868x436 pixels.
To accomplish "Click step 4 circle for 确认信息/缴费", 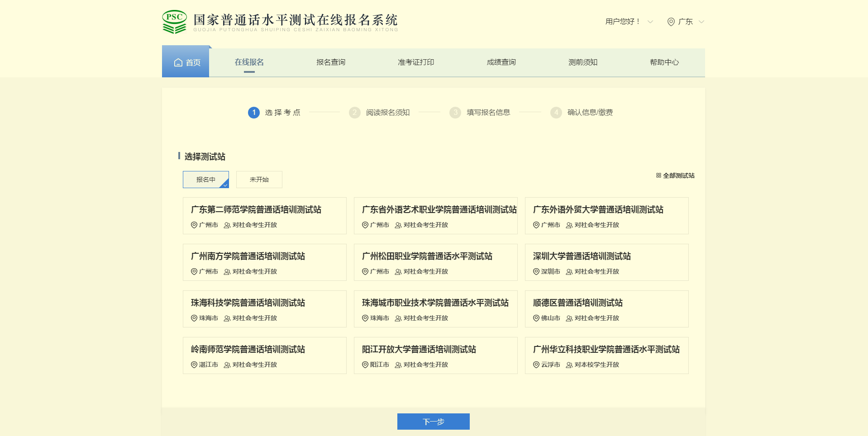I will pos(556,113).
